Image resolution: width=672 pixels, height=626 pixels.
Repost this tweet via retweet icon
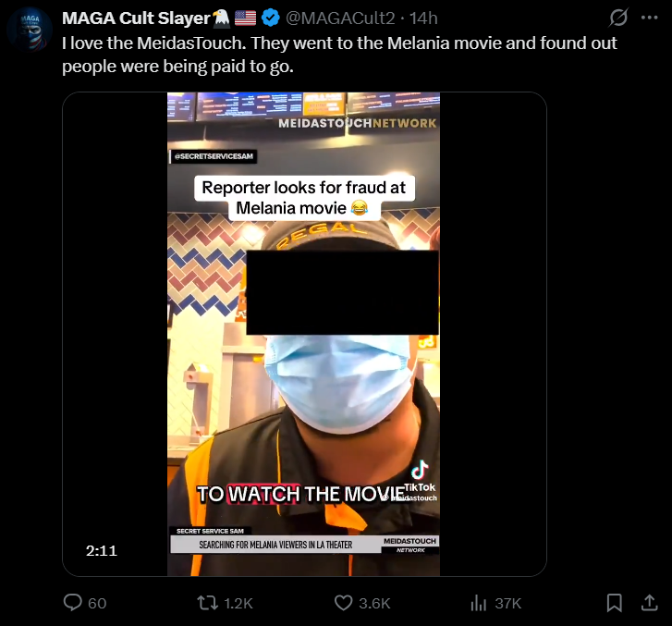coord(207,603)
